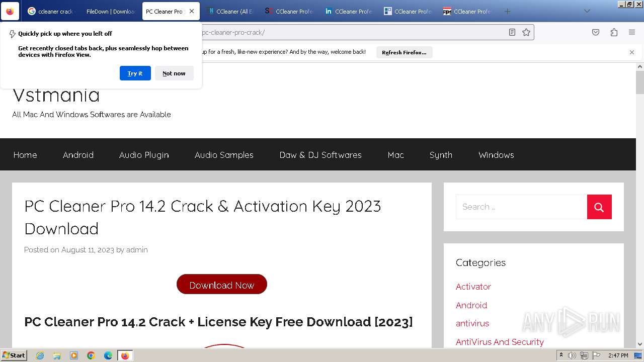Save page to Pocket
Viewport: 644px width, 362px height.
[x=596, y=32]
